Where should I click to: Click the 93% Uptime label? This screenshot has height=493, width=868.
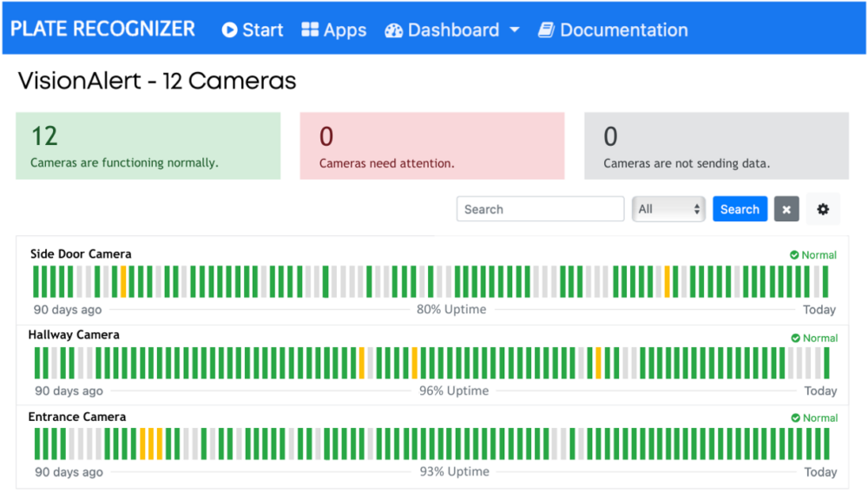(x=454, y=471)
